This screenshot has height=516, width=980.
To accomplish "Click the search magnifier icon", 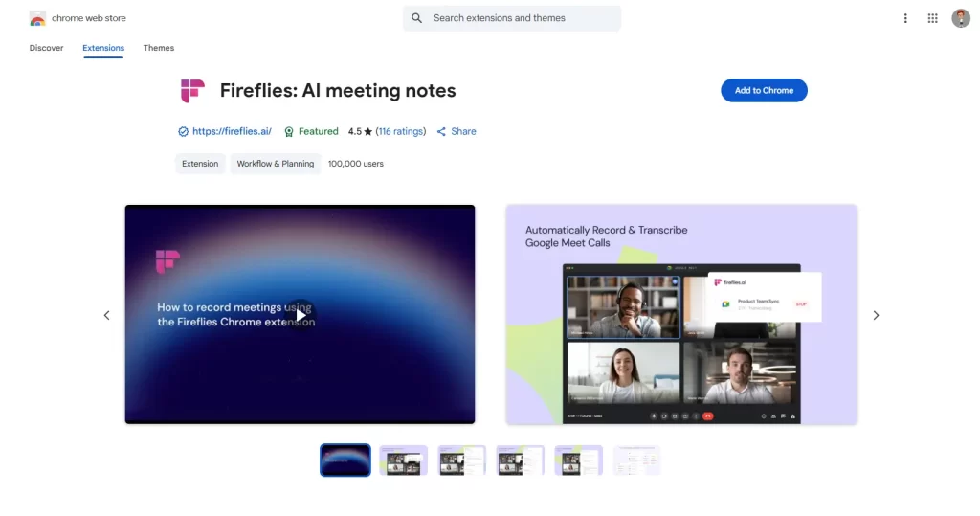I will (417, 18).
